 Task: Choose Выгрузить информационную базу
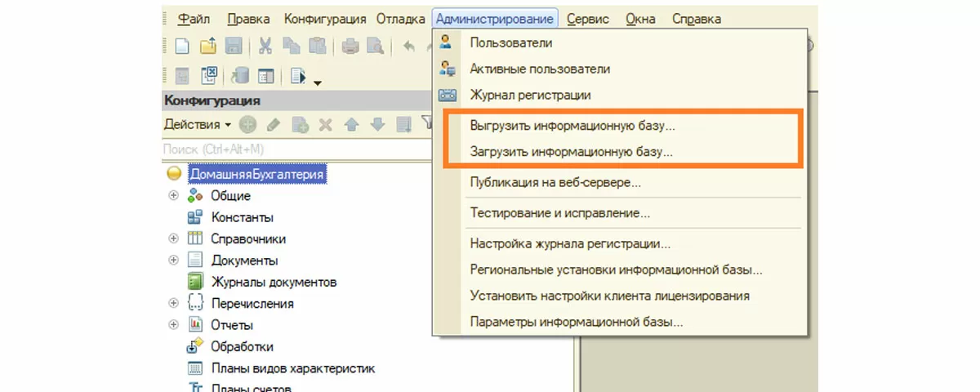pyautogui.click(x=621, y=127)
